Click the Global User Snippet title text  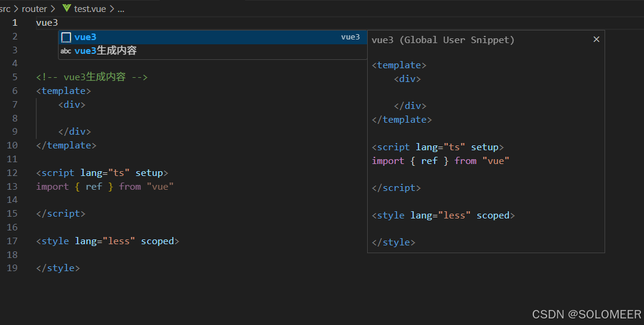point(442,40)
